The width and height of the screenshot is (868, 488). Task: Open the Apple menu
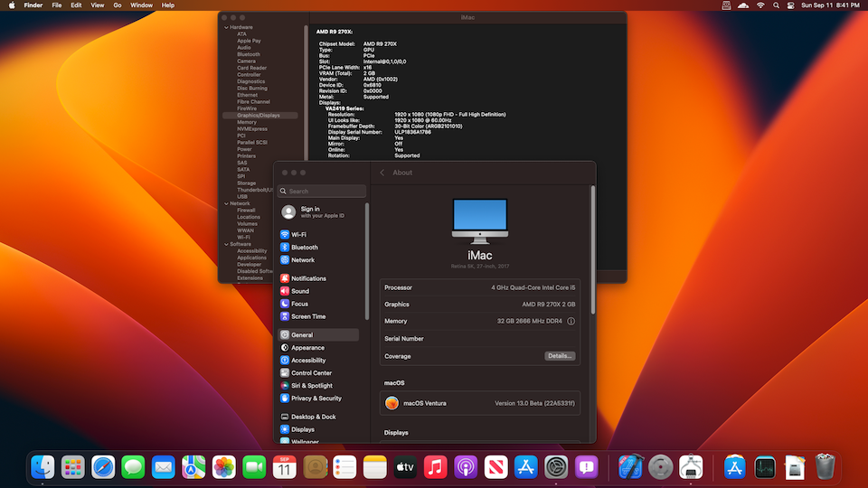[12, 5]
